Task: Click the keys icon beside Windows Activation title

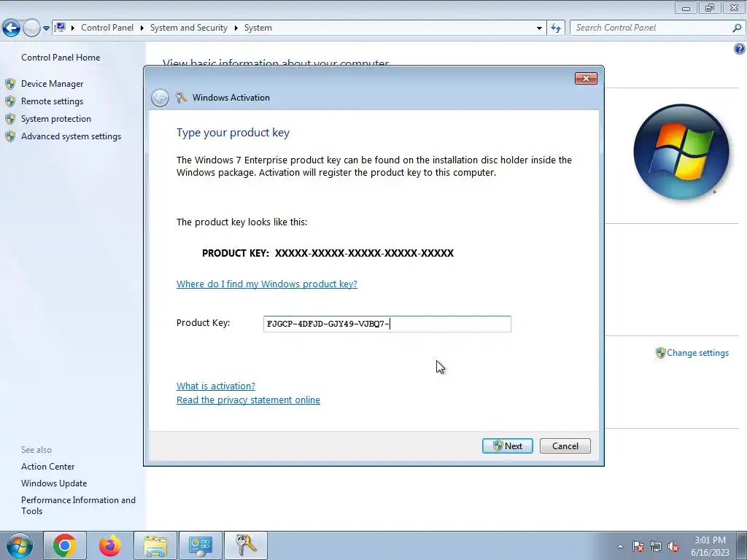Action: 181,98
